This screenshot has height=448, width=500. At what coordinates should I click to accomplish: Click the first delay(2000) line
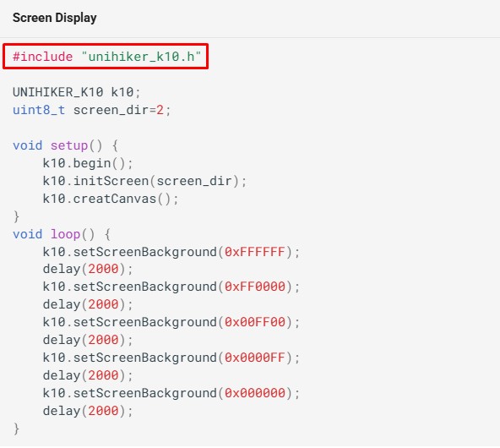[88, 269]
